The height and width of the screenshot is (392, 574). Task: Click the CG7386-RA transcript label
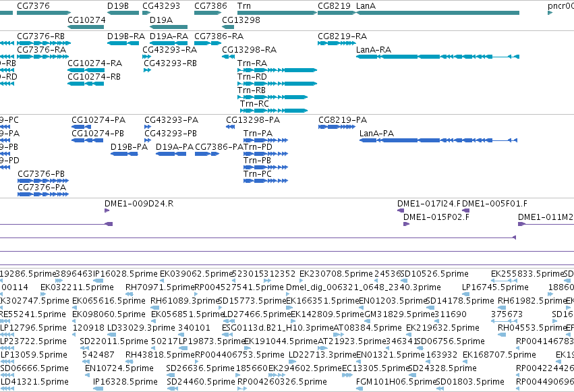(x=219, y=36)
